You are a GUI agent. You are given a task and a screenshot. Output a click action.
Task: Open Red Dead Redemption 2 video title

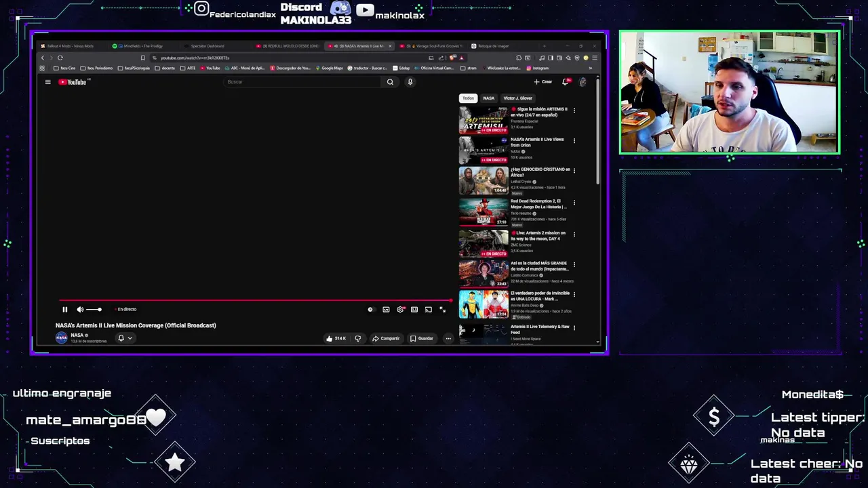tap(538, 204)
